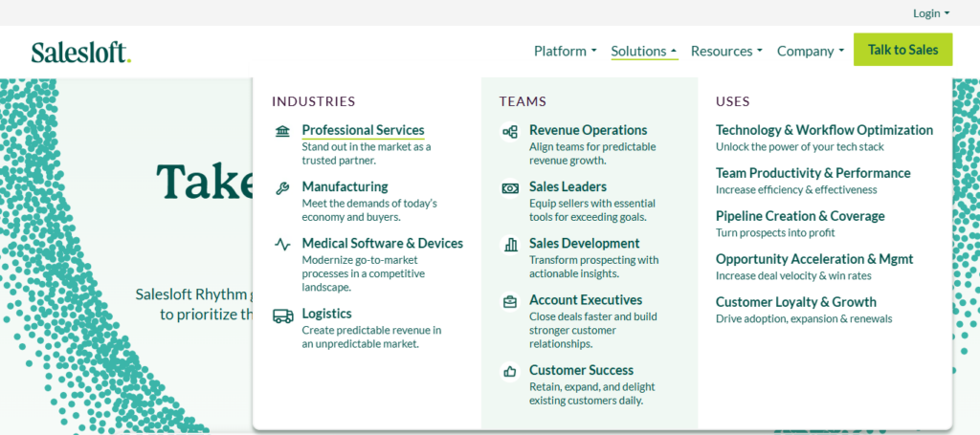Open the Login dropdown
This screenshot has width=980, height=435.
930,13
